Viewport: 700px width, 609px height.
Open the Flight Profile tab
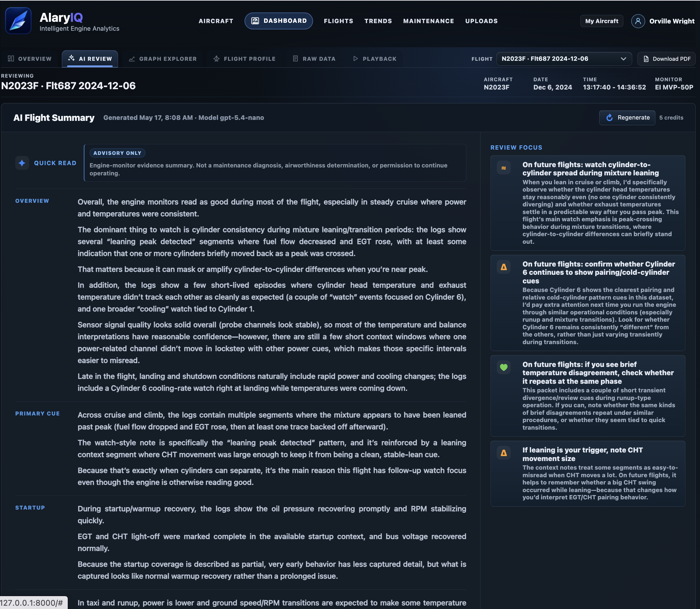pos(244,59)
